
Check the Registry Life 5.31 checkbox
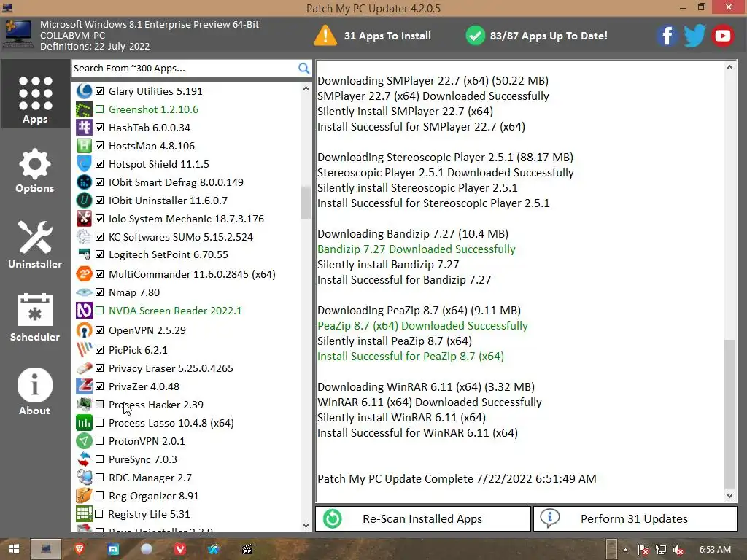(x=99, y=514)
